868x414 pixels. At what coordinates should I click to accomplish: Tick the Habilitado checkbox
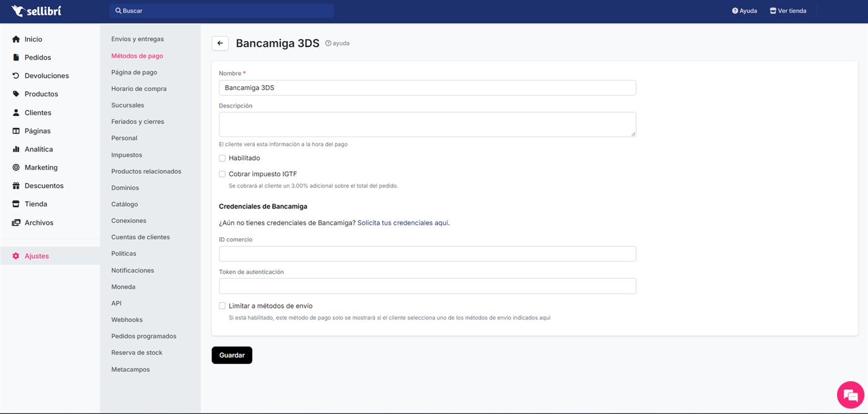click(x=222, y=158)
